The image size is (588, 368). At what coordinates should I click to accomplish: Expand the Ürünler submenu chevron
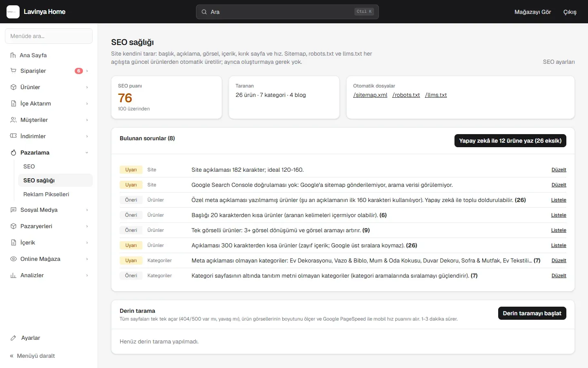pyautogui.click(x=87, y=87)
